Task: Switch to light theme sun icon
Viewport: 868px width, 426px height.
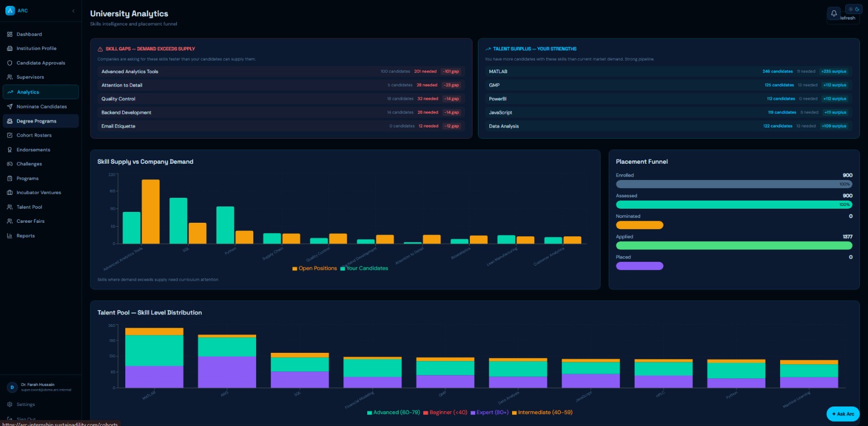Action: pyautogui.click(x=851, y=9)
